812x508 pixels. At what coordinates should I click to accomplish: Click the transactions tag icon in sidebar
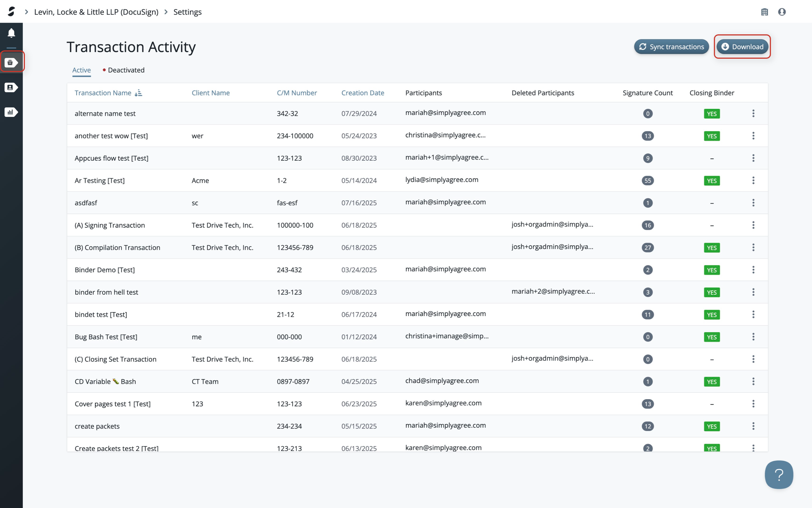click(x=11, y=63)
